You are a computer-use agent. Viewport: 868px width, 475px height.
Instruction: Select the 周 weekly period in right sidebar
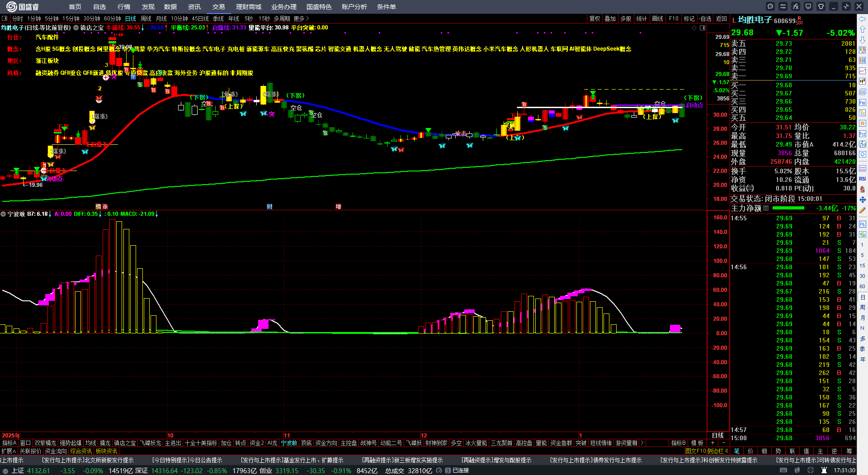point(863,308)
